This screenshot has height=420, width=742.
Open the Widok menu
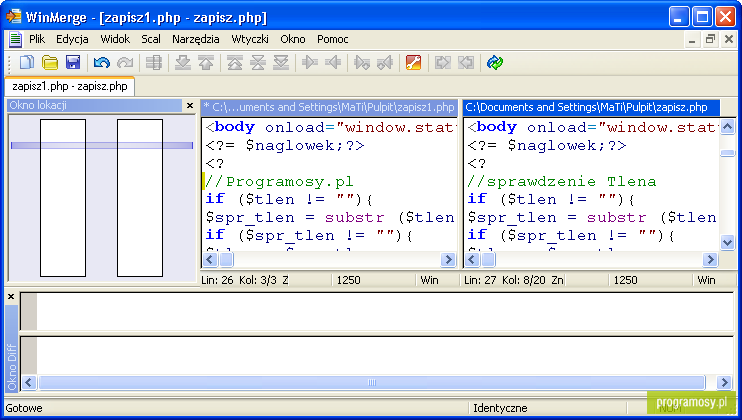(115, 39)
